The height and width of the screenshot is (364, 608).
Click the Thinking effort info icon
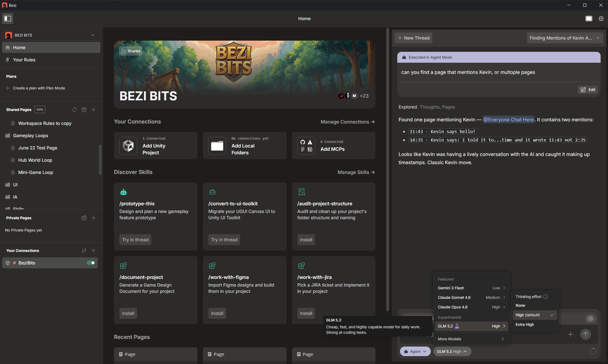click(546, 297)
